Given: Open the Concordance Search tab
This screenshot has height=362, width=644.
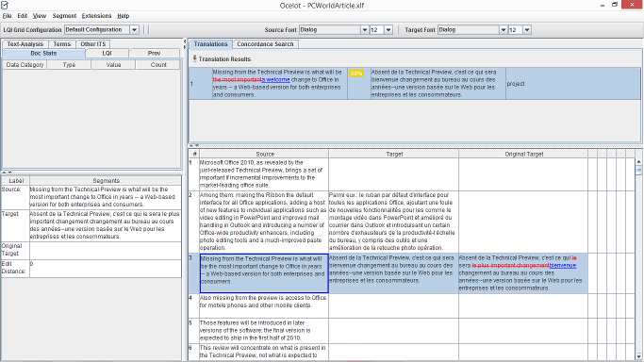Looking at the screenshot, I should click(265, 44).
